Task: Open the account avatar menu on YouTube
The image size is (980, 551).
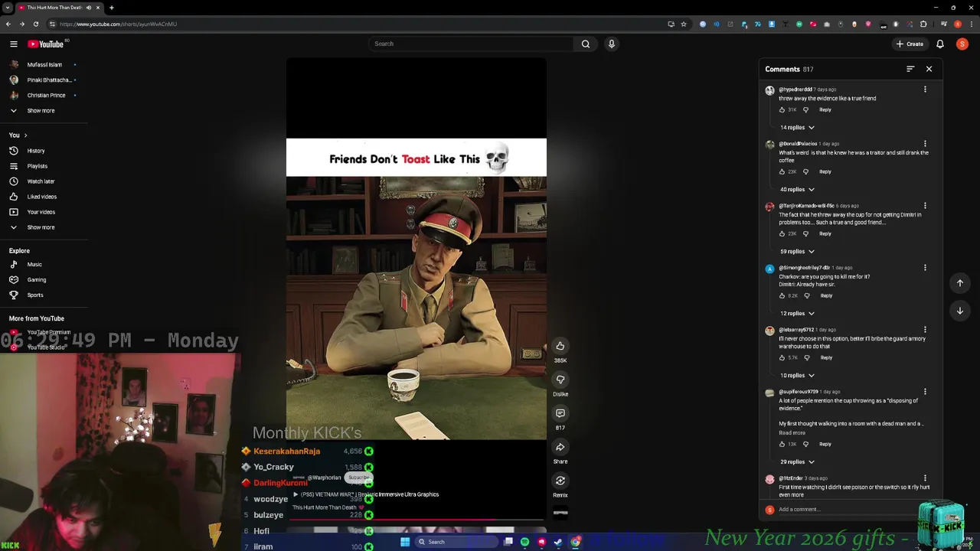Action: tap(962, 44)
